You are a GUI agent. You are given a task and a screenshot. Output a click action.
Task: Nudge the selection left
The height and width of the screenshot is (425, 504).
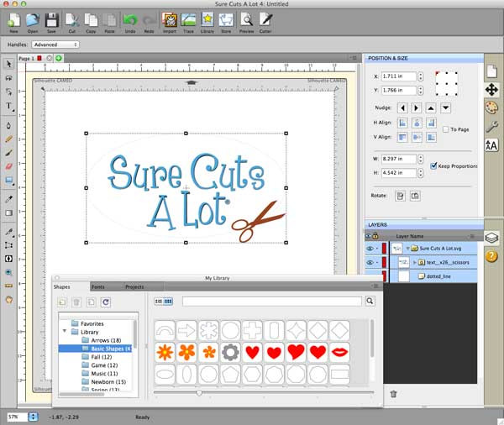[x=402, y=108]
